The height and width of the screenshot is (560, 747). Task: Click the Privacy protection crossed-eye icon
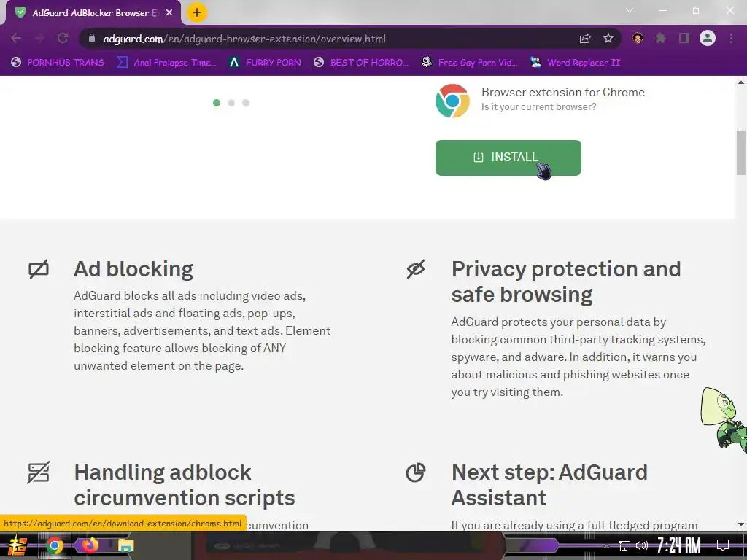click(415, 269)
